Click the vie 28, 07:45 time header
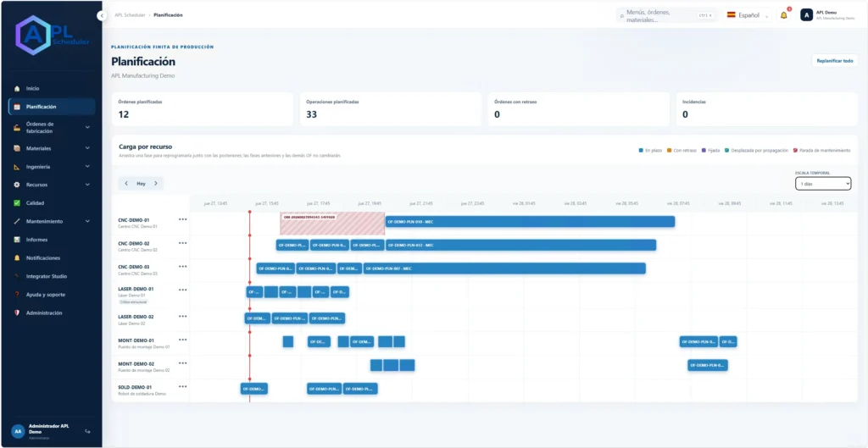The image size is (868, 448). click(x=677, y=203)
